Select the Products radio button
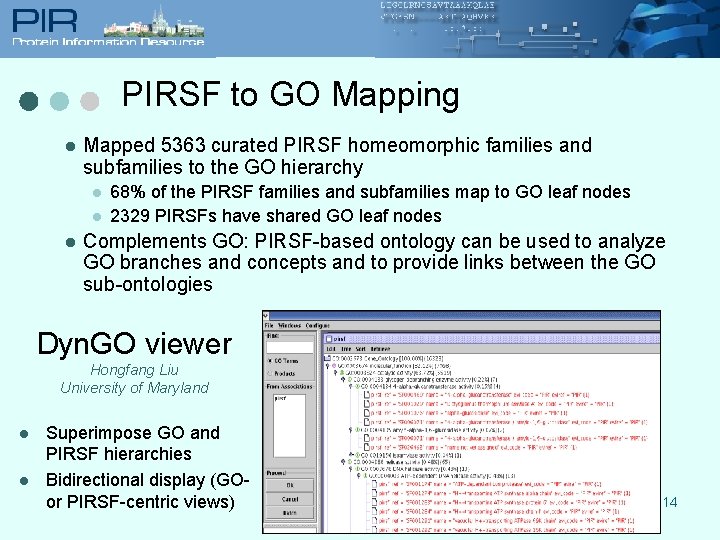Screen dimensions: 720x540 click(270, 373)
